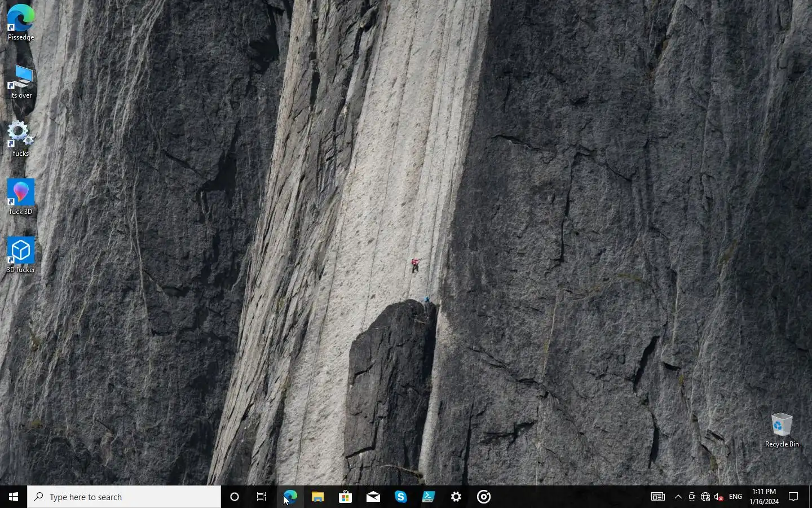Viewport: 812px width, 508px height.
Task: Open File Explorer from the taskbar
Action: (317, 497)
